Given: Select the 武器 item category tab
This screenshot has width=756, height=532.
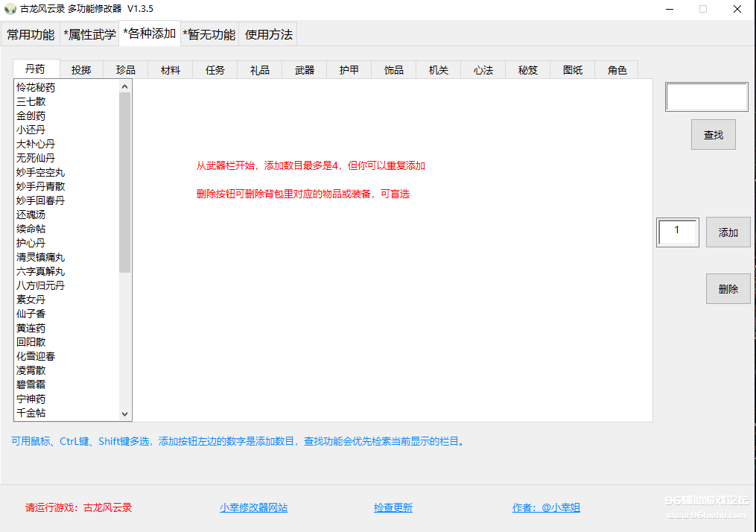Looking at the screenshot, I should 305,70.
